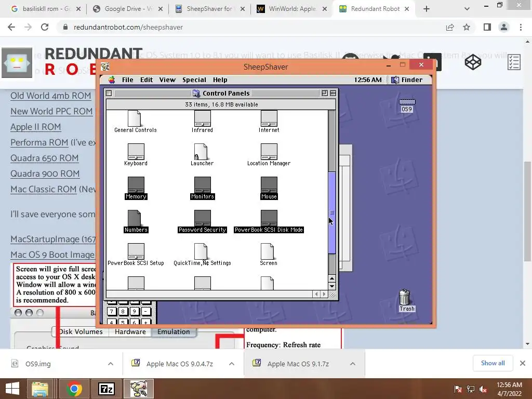The width and height of the screenshot is (532, 399).
Task: Open the Apple II ROM link
Action: click(x=36, y=127)
